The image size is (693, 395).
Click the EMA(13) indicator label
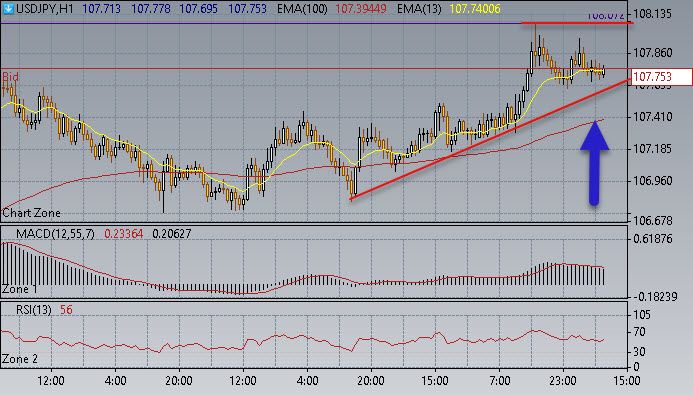[419, 9]
